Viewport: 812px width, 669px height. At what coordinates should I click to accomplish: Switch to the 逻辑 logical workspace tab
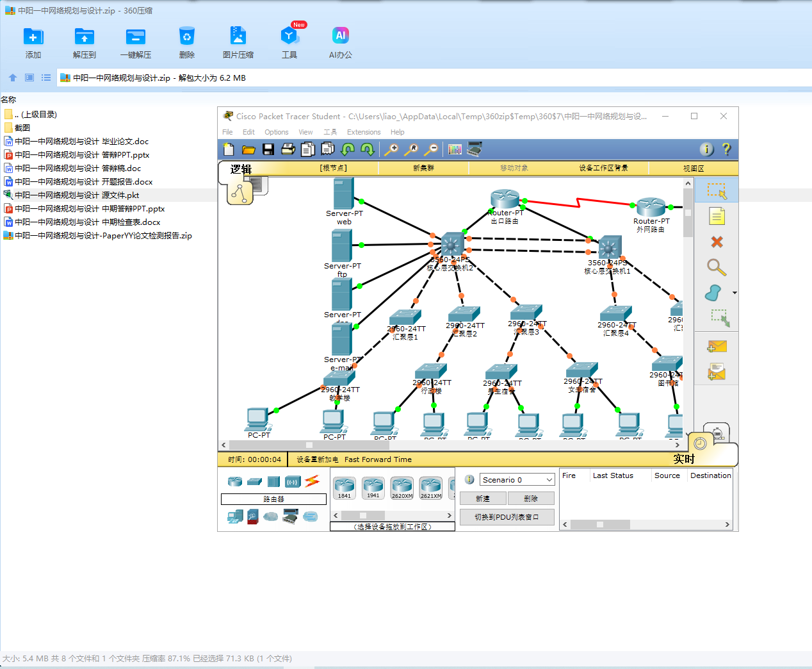(241, 169)
